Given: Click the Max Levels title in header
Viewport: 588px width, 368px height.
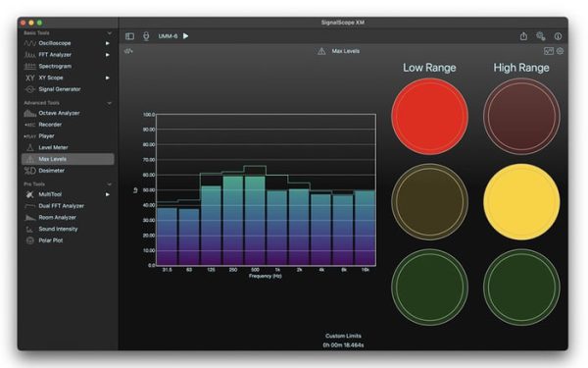Looking at the screenshot, I should pos(345,51).
